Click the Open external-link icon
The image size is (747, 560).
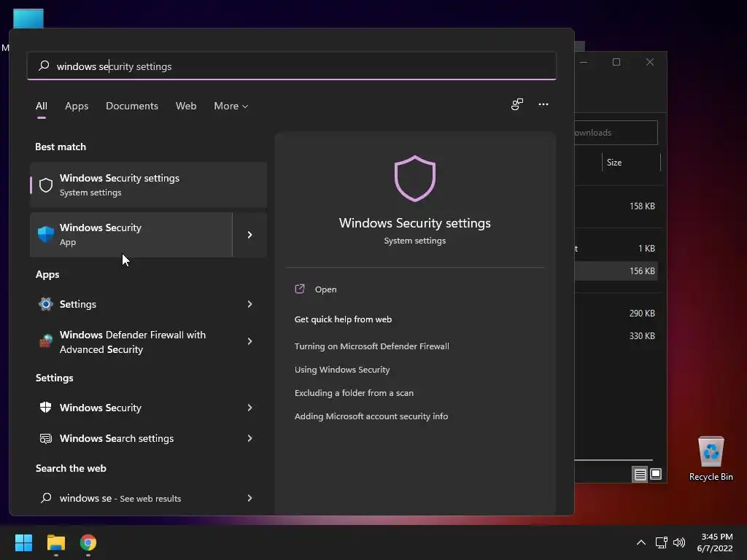point(300,289)
